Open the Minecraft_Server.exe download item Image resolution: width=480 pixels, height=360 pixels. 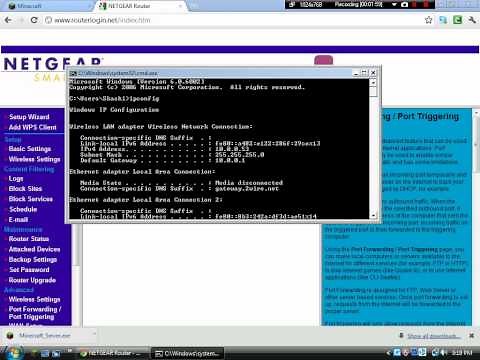coord(44,335)
